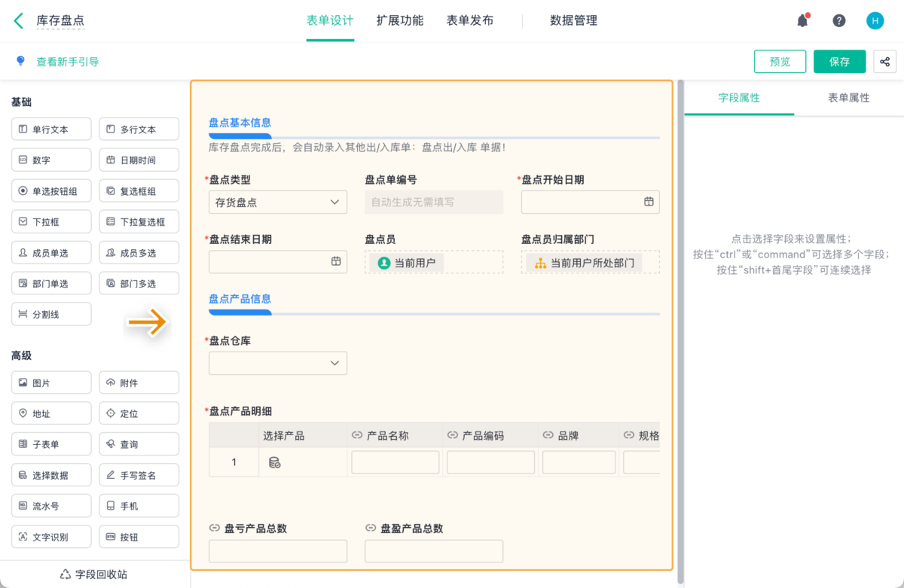Open the calendar icon for 盘点开始日期
Viewport: 904px width, 588px height.
[x=648, y=202]
